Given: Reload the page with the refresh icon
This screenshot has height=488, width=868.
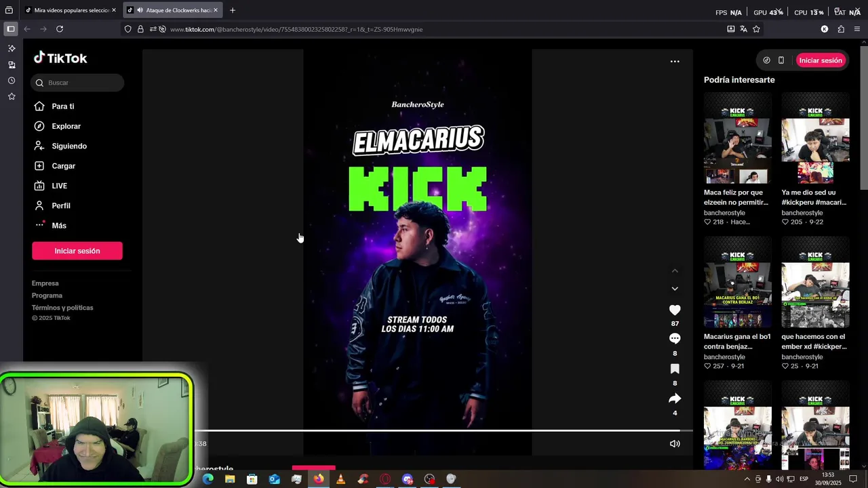Looking at the screenshot, I should [60, 29].
